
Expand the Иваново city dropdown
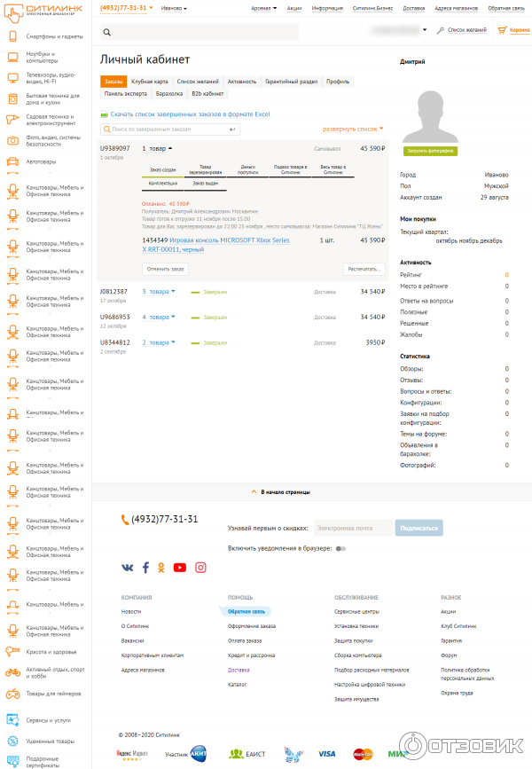pyautogui.click(x=176, y=8)
